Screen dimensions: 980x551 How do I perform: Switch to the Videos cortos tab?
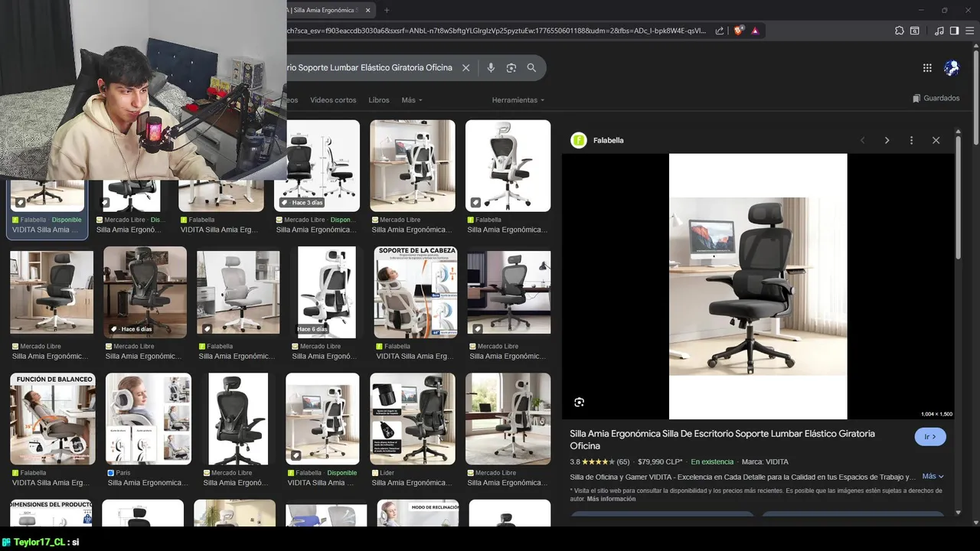333,100
